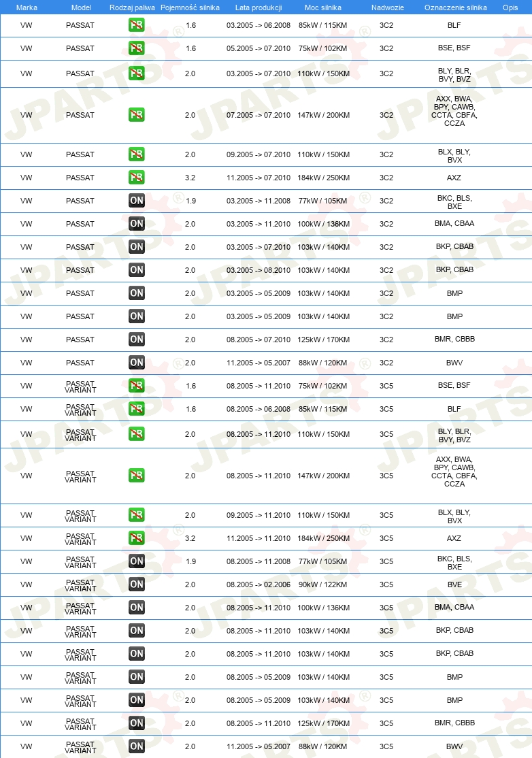Click PASSAT VARIANT model in the BVE row

(81, 585)
